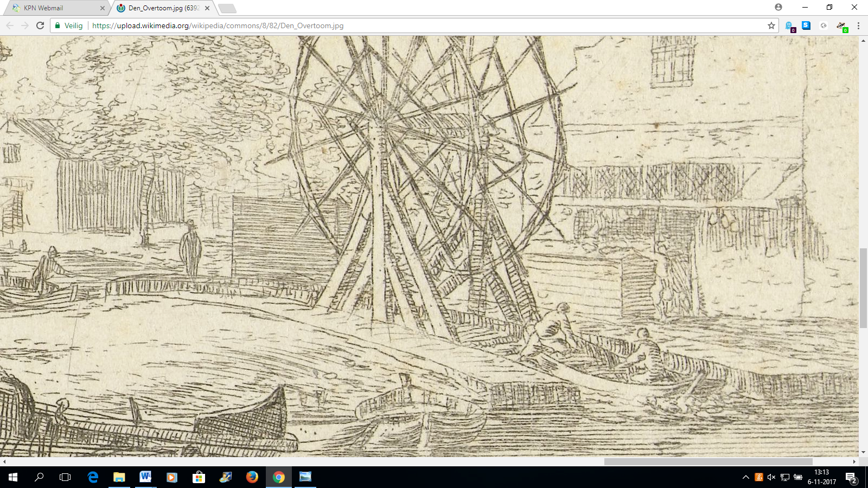Image resolution: width=868 pixels, height=488 pixels.
Task: Open the grey globe extension icon
Action: tap(824, 25)
